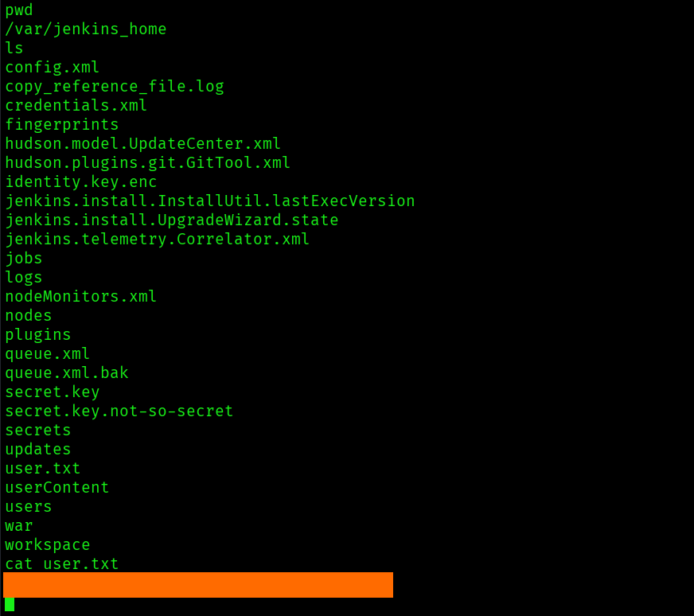
Task: Click the 'credentials.xml' entry
Action: 76,106
